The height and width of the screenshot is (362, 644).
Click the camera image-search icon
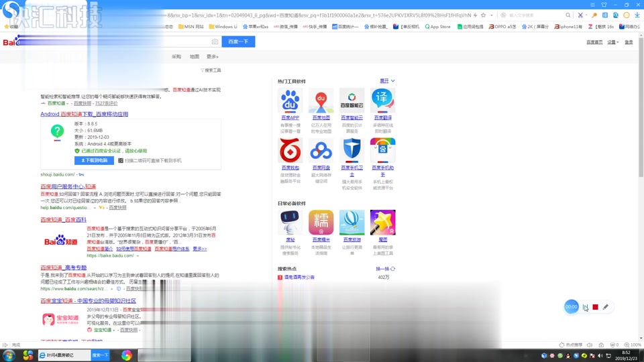215,42
